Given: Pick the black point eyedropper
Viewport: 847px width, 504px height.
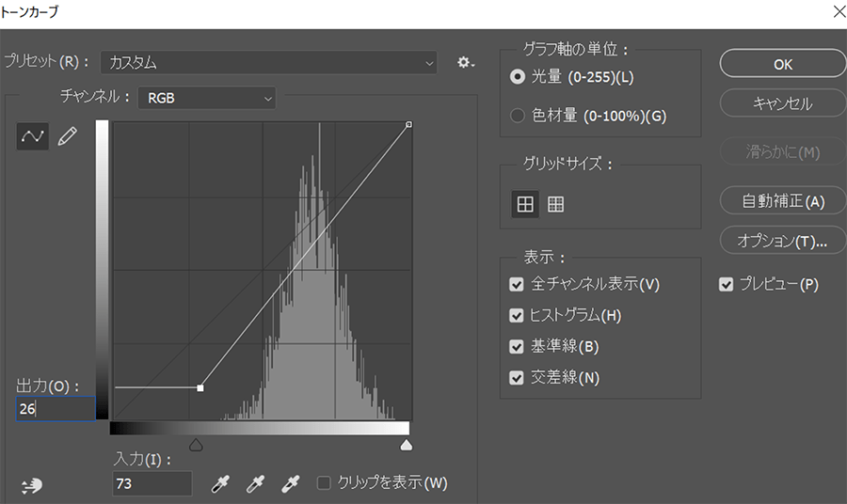Looking at the screenshot, I should 220,483.
